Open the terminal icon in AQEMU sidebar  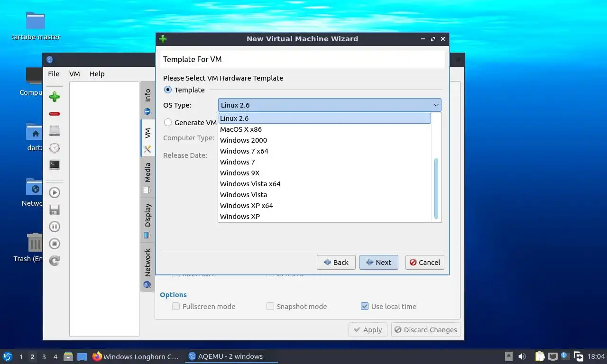[x=55, y=165]
